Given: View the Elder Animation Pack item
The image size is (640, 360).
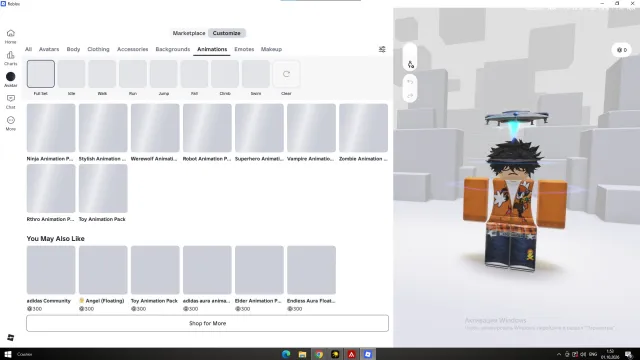Looking at the screenshot, I should 259,270.
